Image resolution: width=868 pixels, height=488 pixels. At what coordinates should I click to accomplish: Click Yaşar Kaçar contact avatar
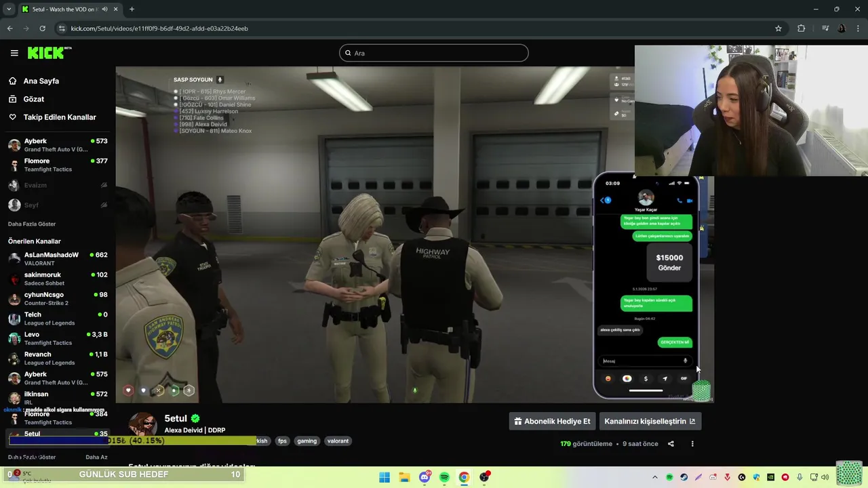646,198
